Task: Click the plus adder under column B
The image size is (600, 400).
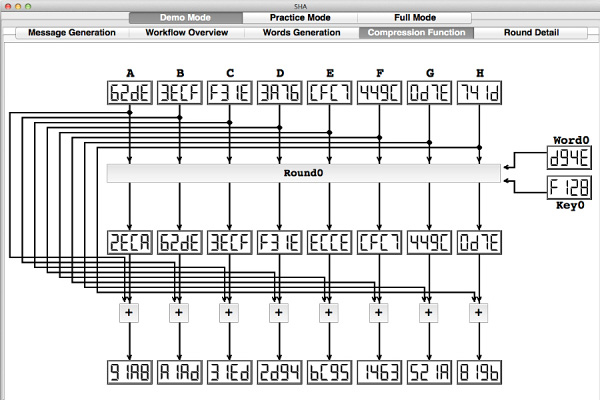Action: click(x=180, y=312)
